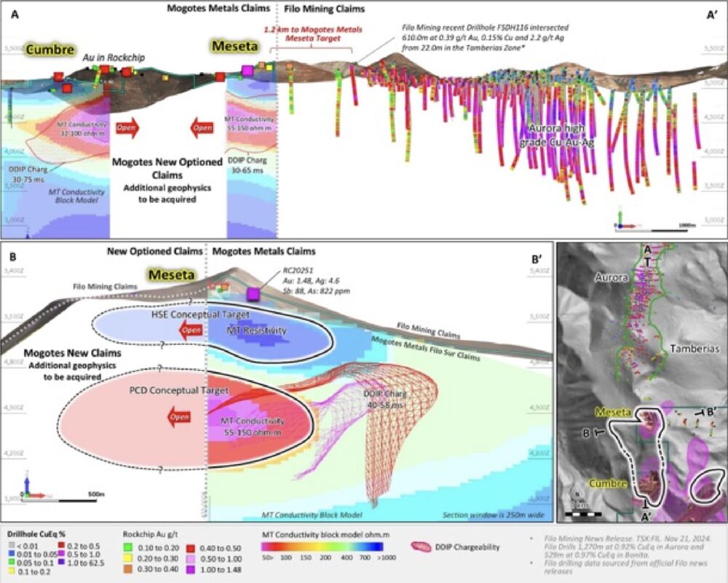728x583 pixels.
Task: Click the 'DDIP Charg 30-65 ms' label
Action: point(248,165)
